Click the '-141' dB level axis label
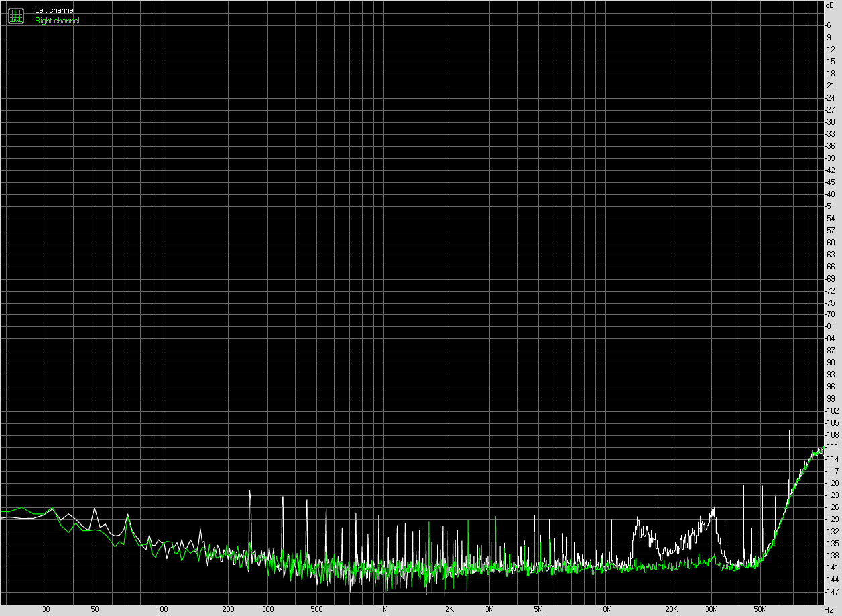842x616 pixels. pos(833,567)
